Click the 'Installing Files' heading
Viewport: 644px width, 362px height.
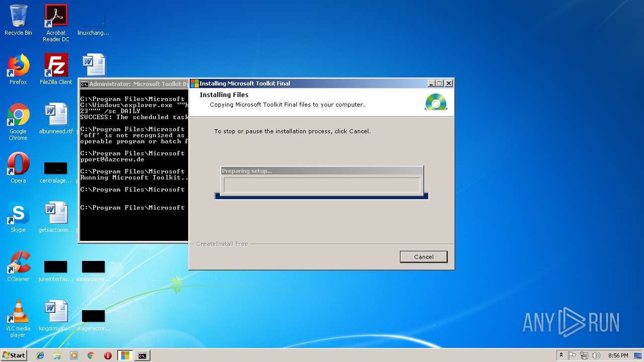click(224, 95)
